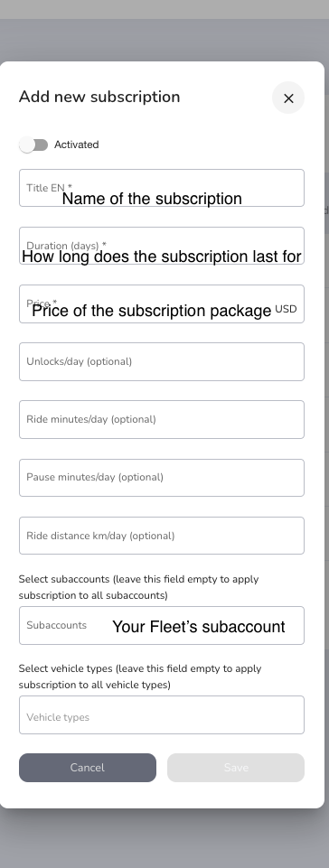Click the USD currency suffix
Image resolution: width=329 pixels, height=868 pixels.
(x=286, y=309)
